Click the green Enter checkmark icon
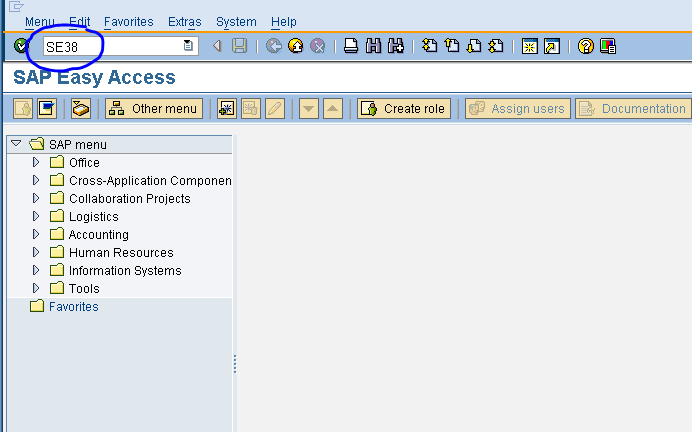The image size is (692, 432). pyautogui.click(x=21, y=45)
